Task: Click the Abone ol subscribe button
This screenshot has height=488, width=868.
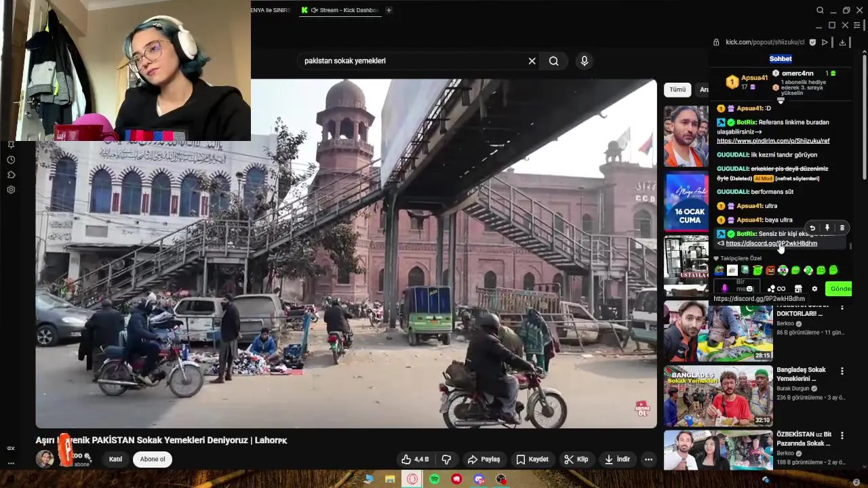Action: tap(153, 460)
